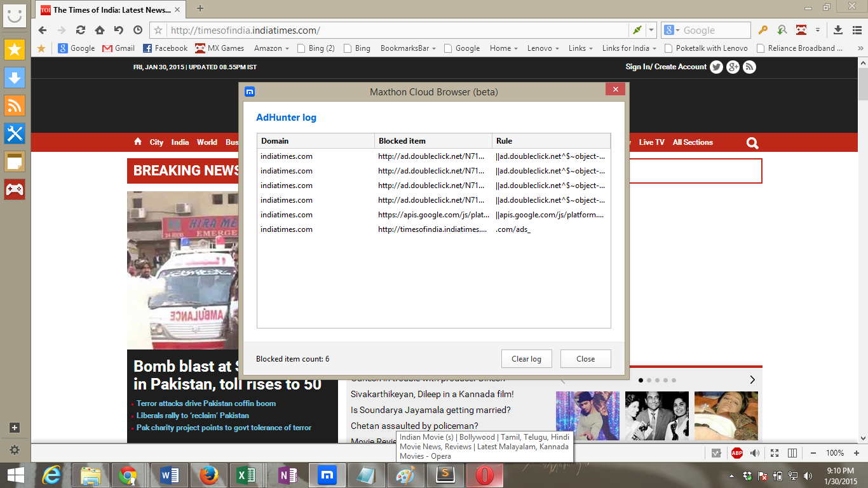Open the site search magnifier icon

[752, 143]
